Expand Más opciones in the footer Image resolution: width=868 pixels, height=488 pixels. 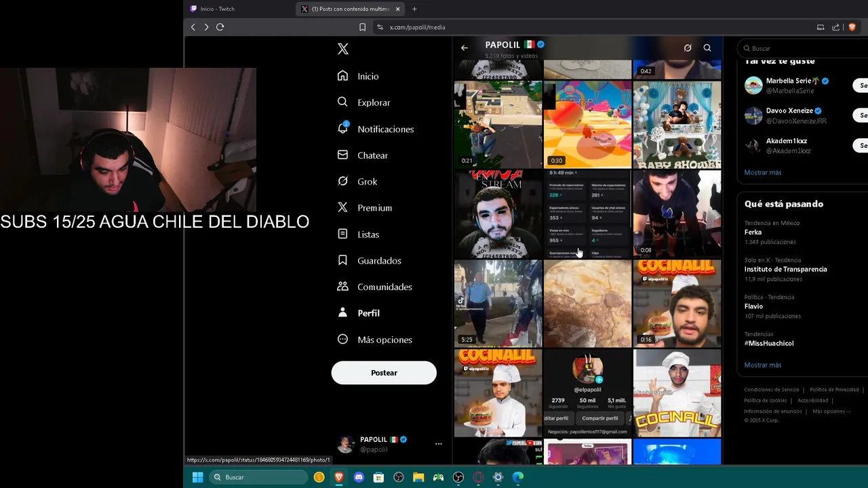831,411
